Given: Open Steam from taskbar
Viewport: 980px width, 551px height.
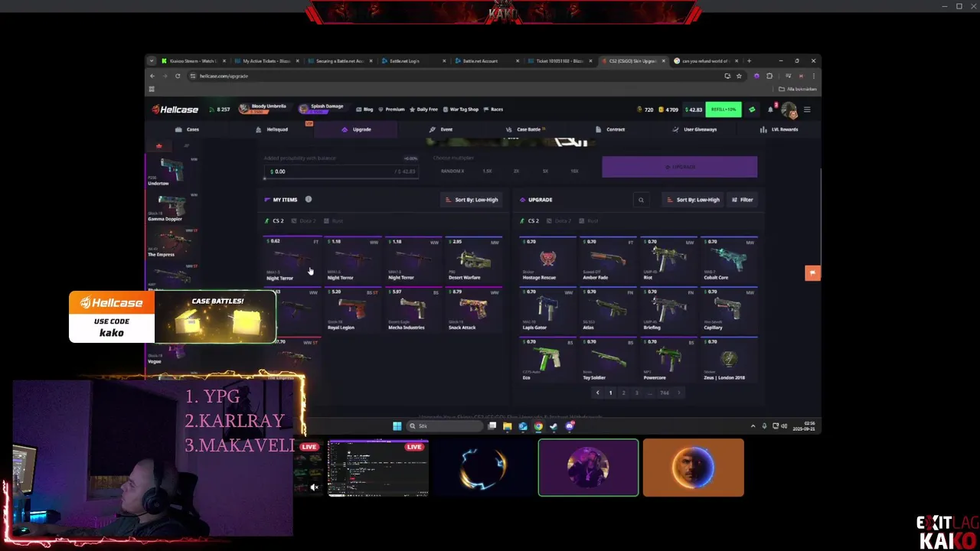Looking at the screenshot, I should [x=554, y=426].
